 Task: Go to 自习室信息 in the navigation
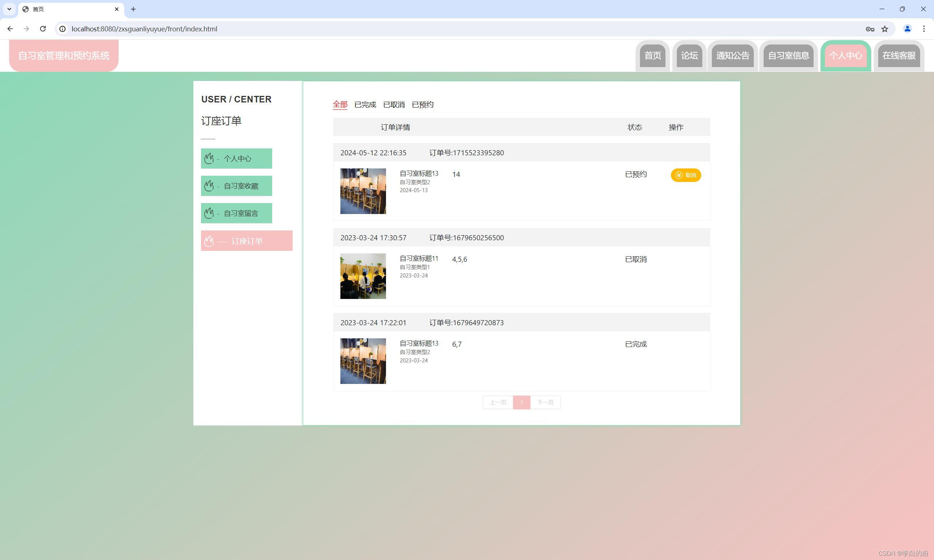point(788,56)
